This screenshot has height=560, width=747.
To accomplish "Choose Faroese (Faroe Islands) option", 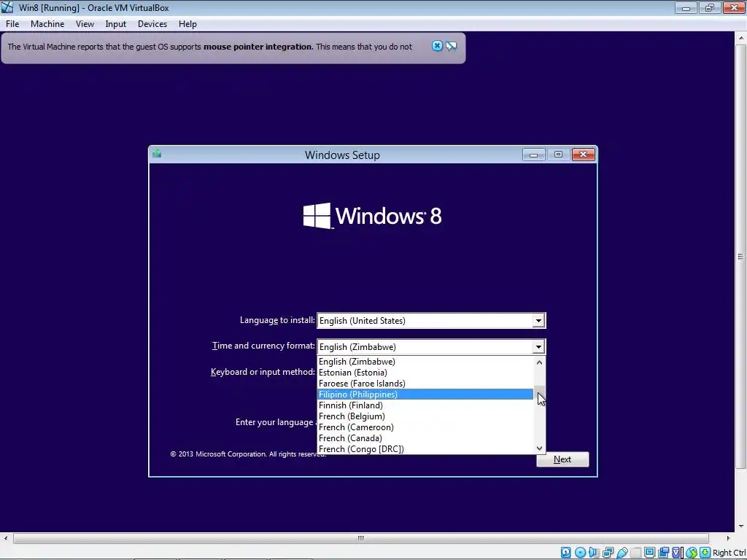I will coord(425,384).
